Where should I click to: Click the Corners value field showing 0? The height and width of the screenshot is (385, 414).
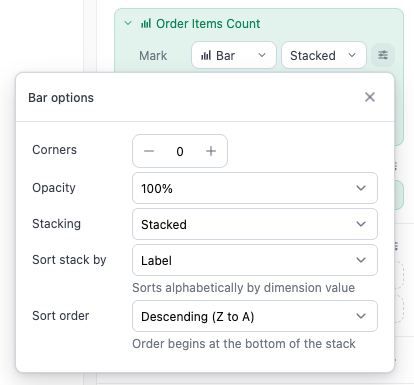(180, 152)
